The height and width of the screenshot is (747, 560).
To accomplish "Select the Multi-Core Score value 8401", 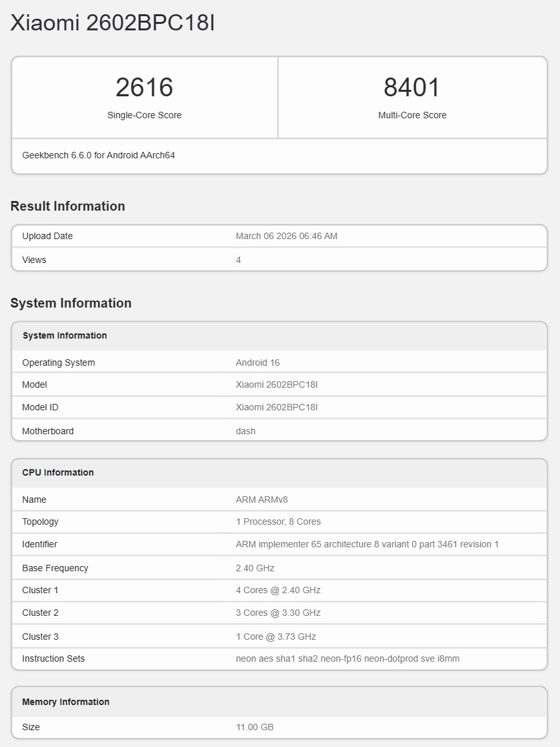I will tap(413, 87).
